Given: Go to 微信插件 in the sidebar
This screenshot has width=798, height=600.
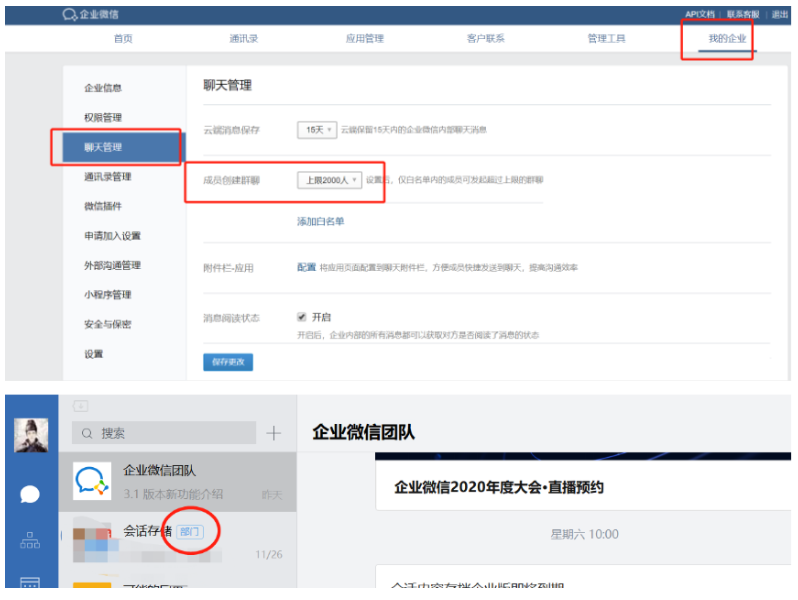Looking at the screenshot, I should pos(103,206).
